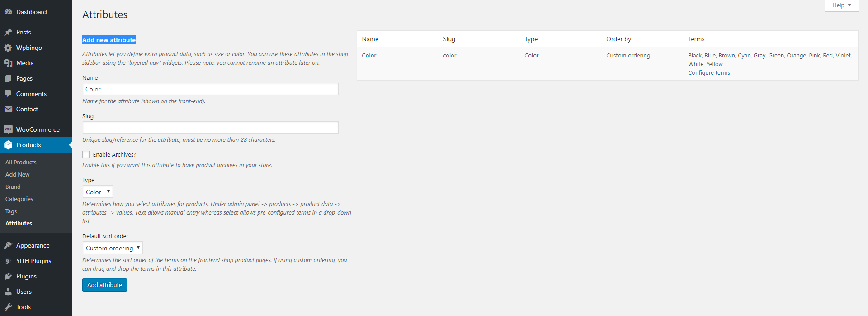This screenshot has height=316, width=868.
Task: Click the Slug column header
Action: (x=449, y=39)
